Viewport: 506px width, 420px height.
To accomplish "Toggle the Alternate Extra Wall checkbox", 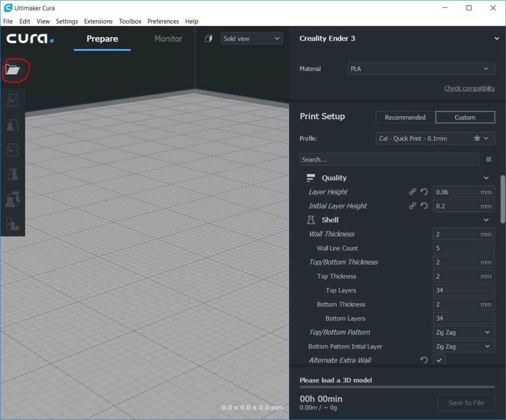I will [439, 360].
